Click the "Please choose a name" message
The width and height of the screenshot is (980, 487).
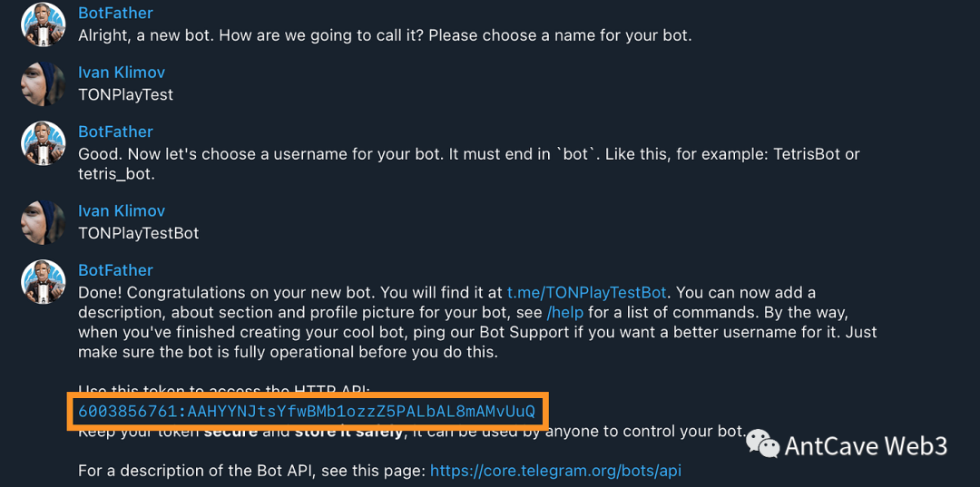(385, 36)
